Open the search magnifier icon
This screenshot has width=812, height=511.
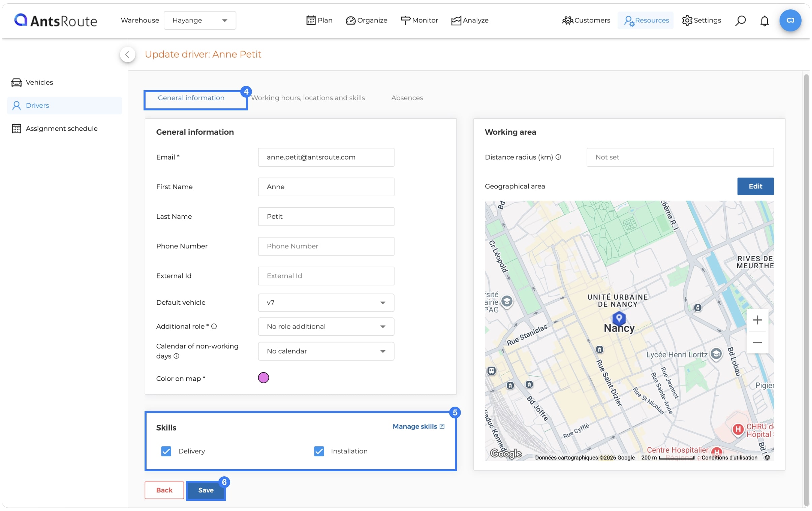(x=740, y=21)
